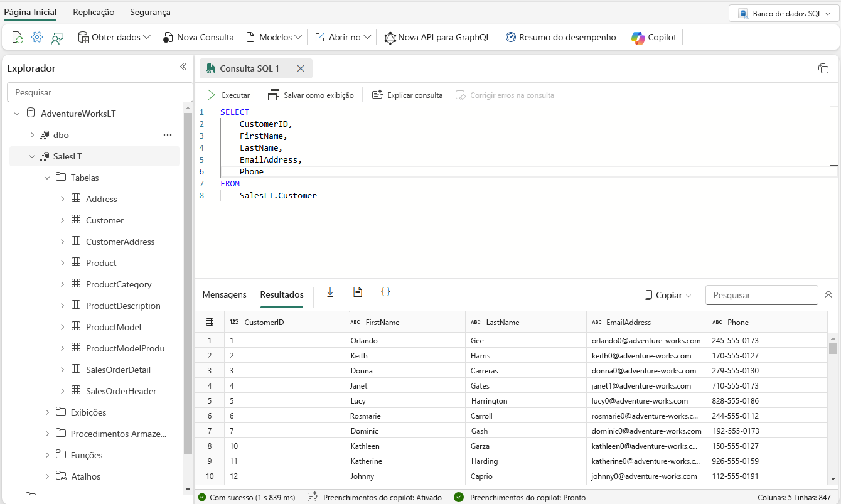The image size is (841, 504).
Task: Click the feedback person icon in the toolbar
Action: pos(57,38)
